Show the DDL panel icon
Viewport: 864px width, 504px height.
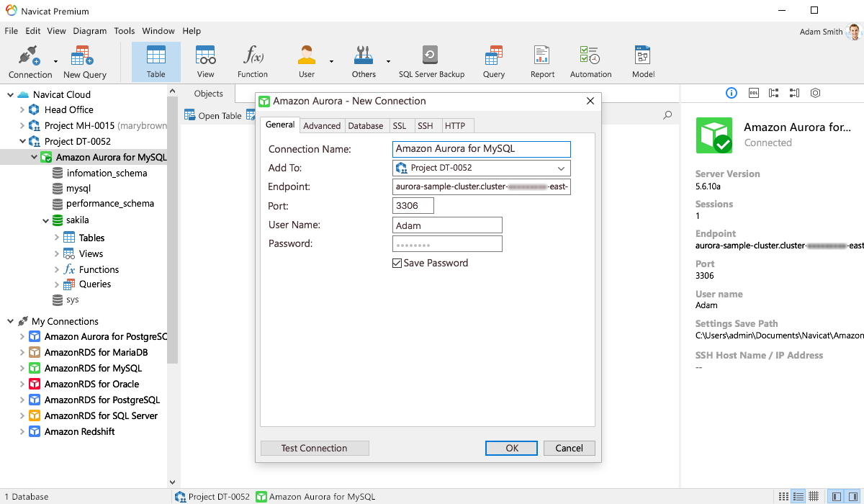753,93
